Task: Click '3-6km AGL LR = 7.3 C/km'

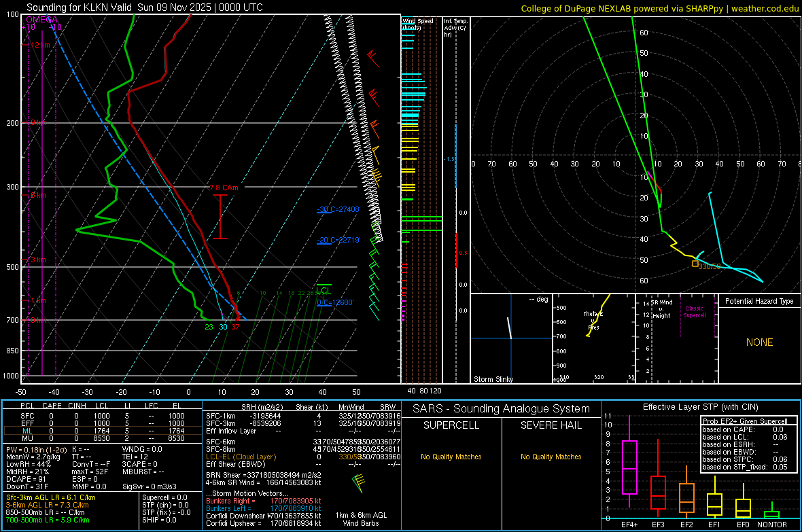Action: pyautogui.click(x=47, y=505)
